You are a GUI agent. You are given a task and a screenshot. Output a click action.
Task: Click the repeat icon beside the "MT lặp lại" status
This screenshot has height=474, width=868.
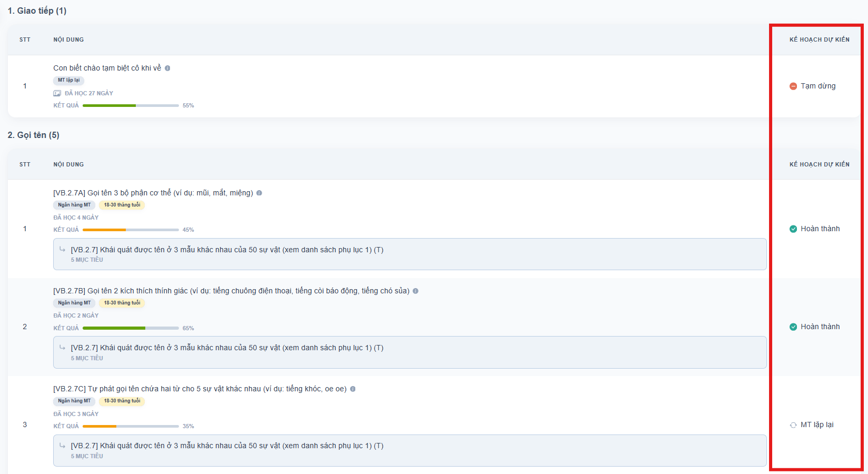coord(793,425)
